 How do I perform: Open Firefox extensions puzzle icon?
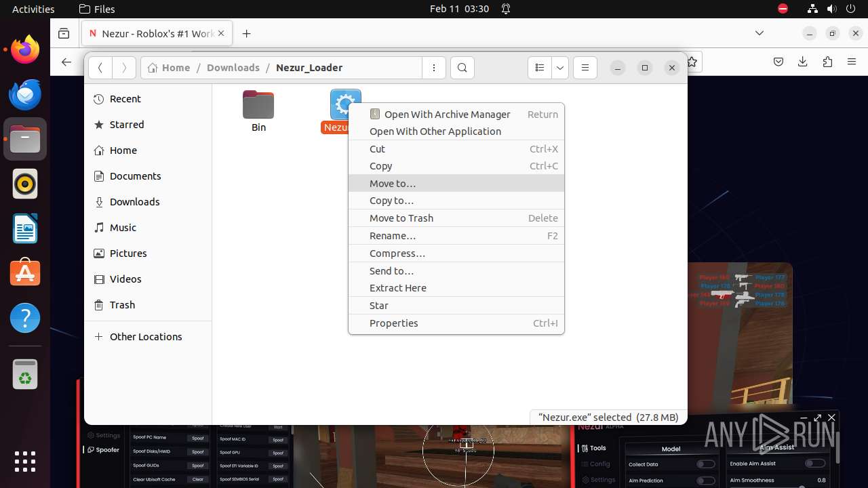pyautogui.click(x=827, y=62)
